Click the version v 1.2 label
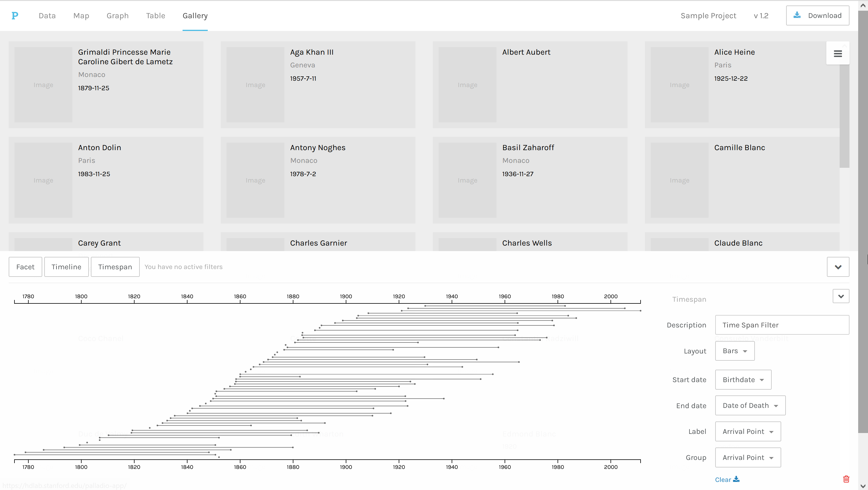 tap(761, 16)
